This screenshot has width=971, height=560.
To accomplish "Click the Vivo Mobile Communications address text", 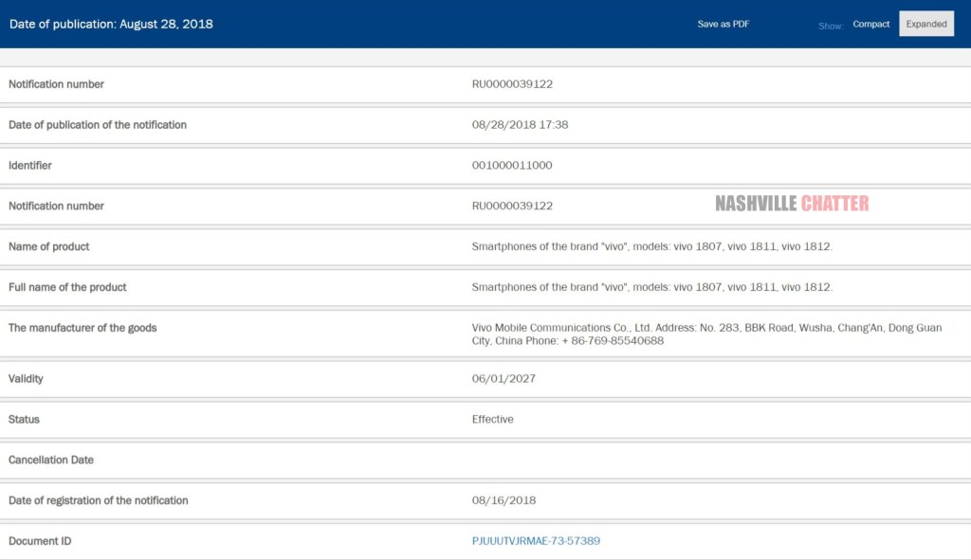I will click(706, 334).
